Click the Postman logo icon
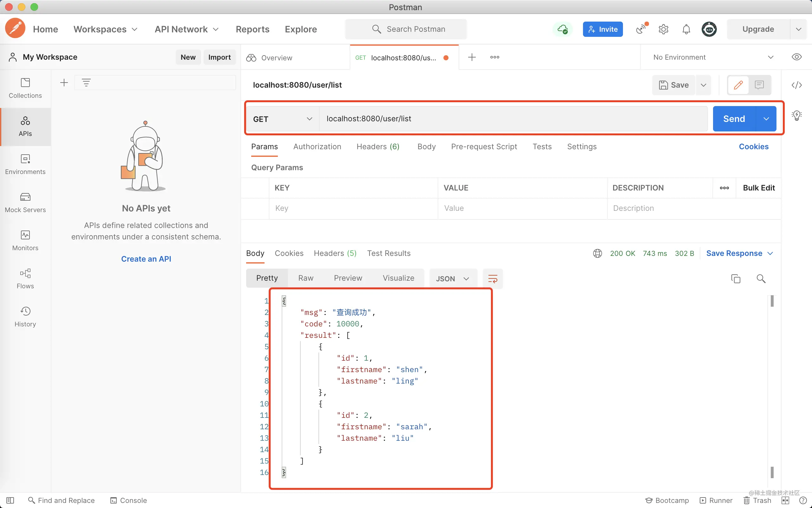Image resolution: width=812 pixels, height=508 pixels. point(15,29)
